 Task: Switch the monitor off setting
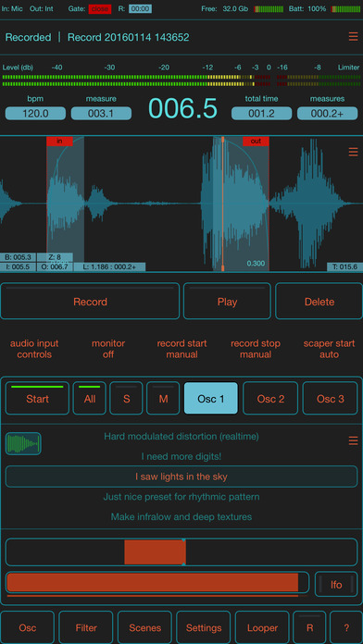point(108,349)
